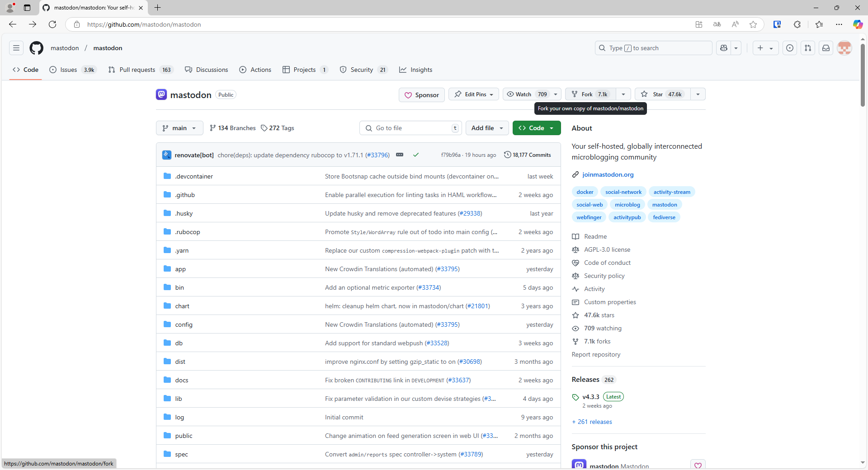View the commit status check mark

tap(416, 155)
